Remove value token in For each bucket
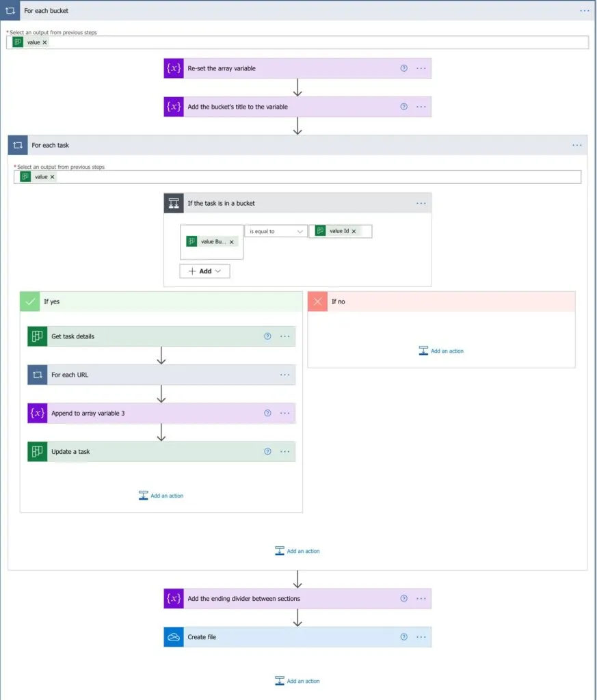Screen dimensions: 597x700 (45, 42)
